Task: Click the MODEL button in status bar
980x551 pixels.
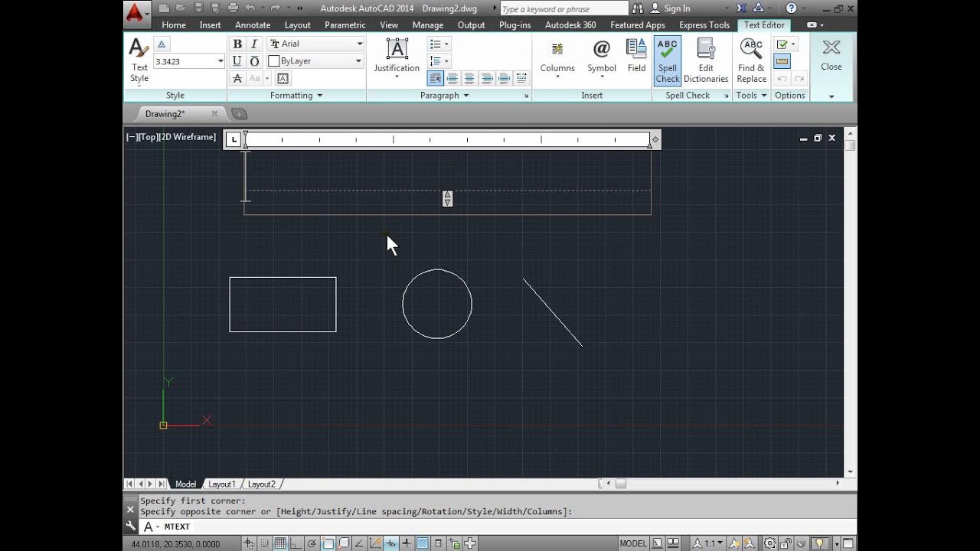Action: coord(633,543)
